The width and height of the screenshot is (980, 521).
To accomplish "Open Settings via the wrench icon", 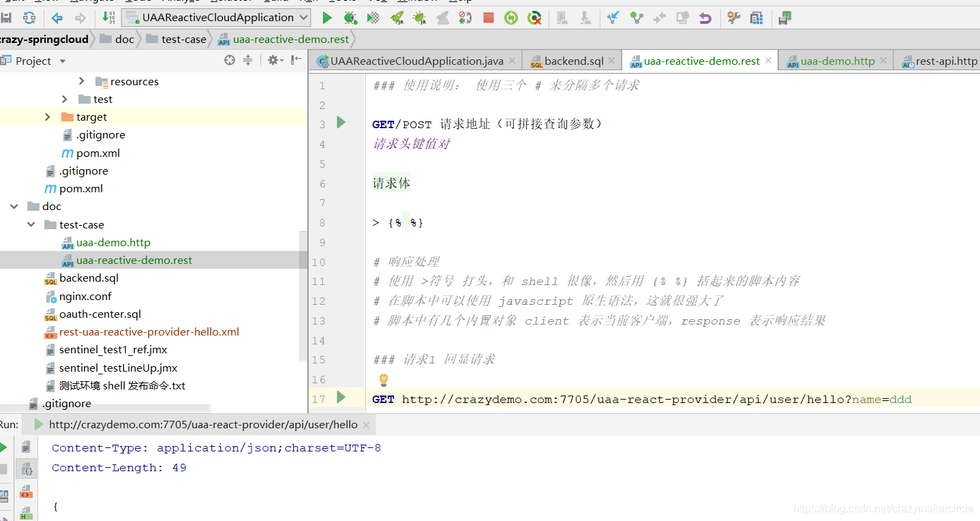I will (733, 18).
